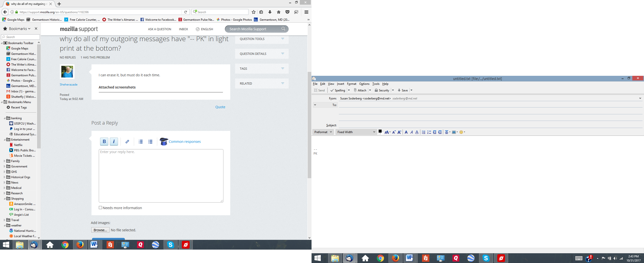Open the Sheherazade user profile link
Screen dimensions: 644x263
click(x=68, y=84)
